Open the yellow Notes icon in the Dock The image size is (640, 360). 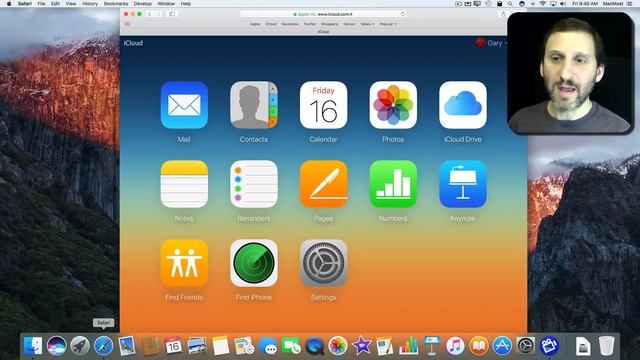[221, 346]
